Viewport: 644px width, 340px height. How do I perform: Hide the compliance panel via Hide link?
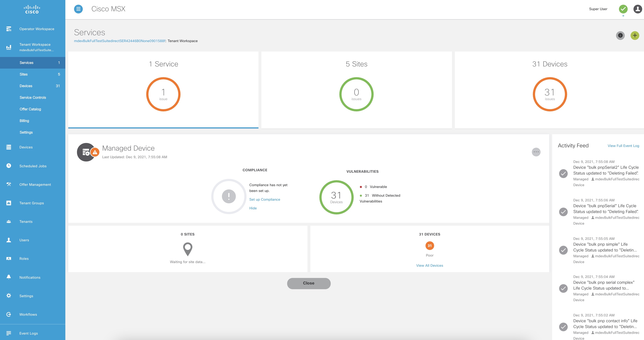[x=253, y=208]
